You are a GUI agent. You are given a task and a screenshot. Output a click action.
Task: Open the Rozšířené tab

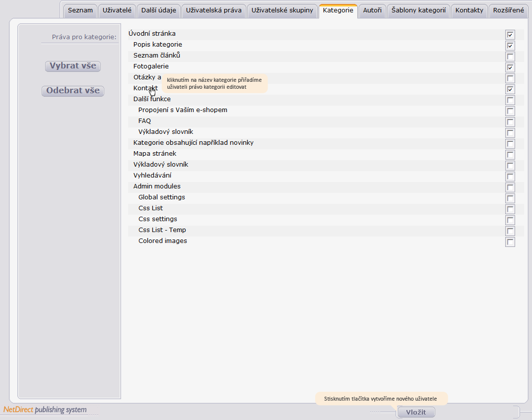tap(509, 10)
